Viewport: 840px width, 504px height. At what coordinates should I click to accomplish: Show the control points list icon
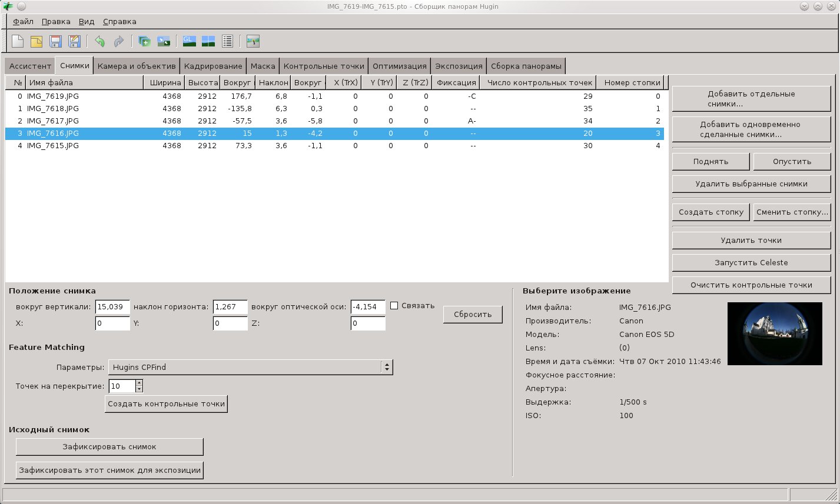(x=227, y=41)
